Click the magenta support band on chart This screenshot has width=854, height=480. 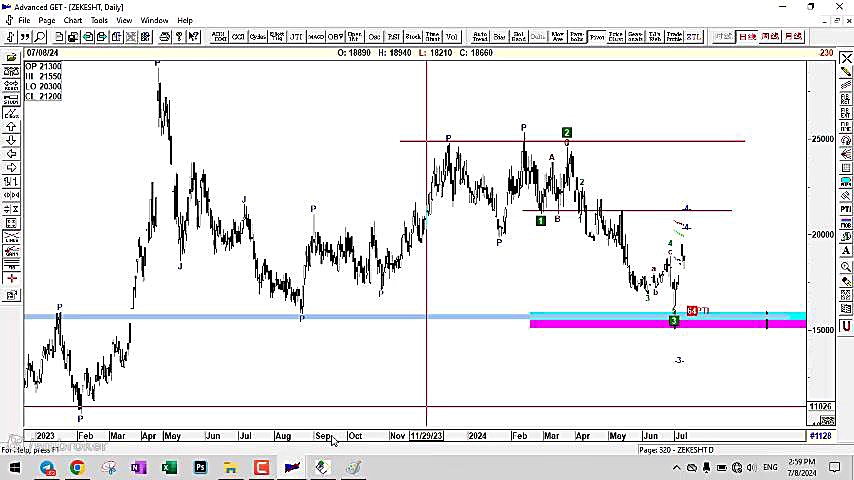coord(600,324)
